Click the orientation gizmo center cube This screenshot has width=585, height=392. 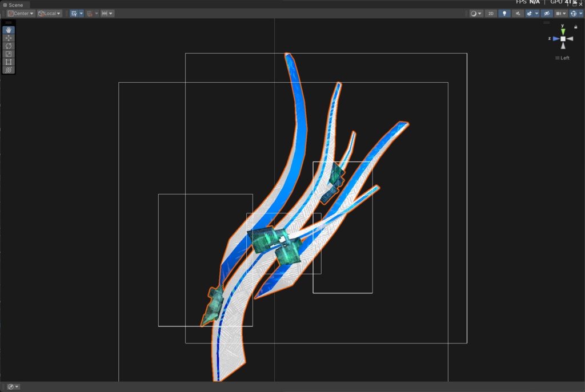pos(563,39)
